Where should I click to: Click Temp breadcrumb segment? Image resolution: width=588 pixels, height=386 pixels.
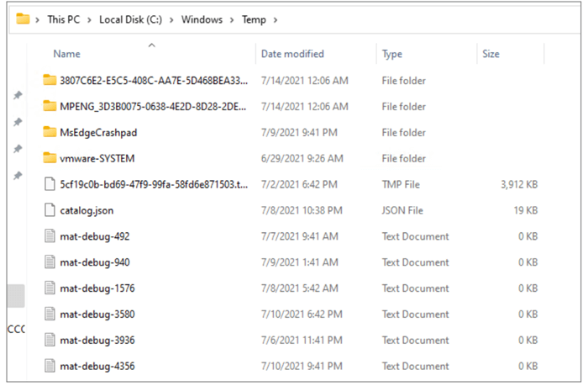pyautogui.click(x=254, y=19)
